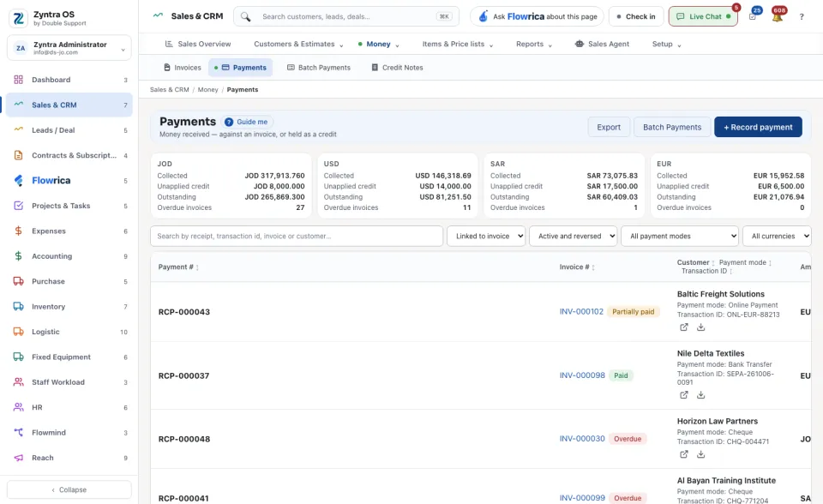Switch to the Batch Payments sub-tab
The height and width of the screenshot is (504, 823).
pyautogui.click(x=319, y=68)
